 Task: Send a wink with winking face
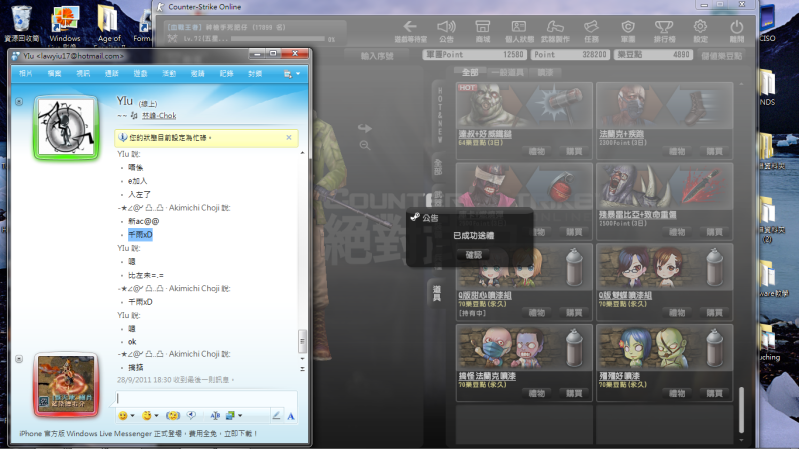pos(146,415)
